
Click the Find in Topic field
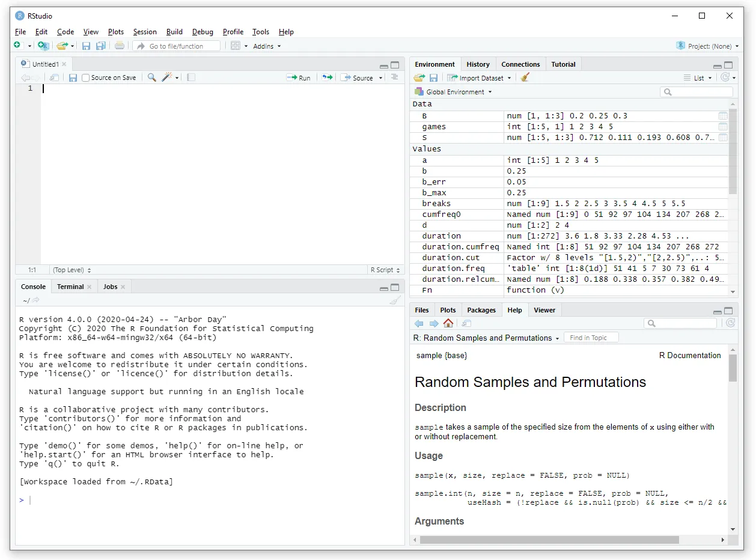pos(591,338)
